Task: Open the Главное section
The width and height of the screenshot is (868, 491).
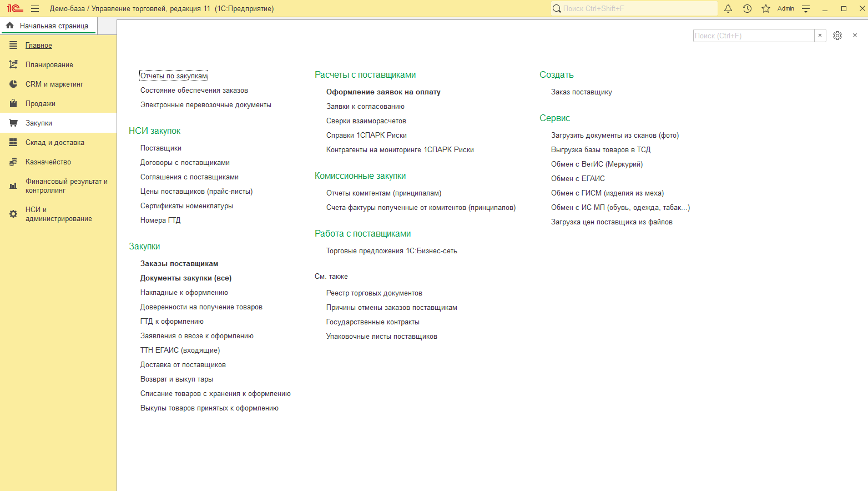Action: pos(39,45)
